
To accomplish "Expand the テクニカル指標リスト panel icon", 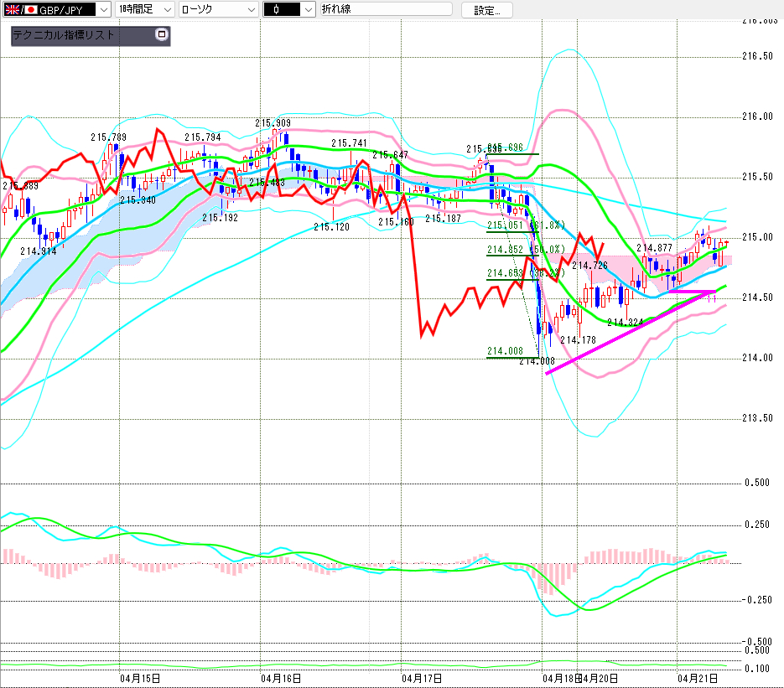I will (x=162, y=35).
